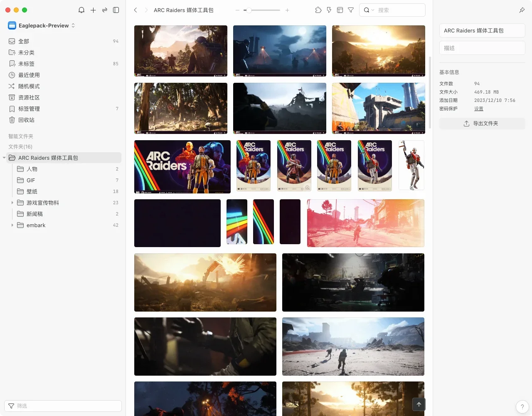
Task: Click the pin icon in inspector
Action: pyautogui.click(x=522, y=10)
